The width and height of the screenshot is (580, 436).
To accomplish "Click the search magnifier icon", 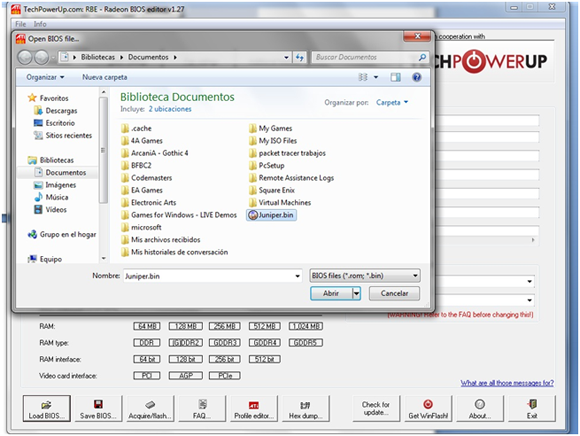I will click(422, 57).
